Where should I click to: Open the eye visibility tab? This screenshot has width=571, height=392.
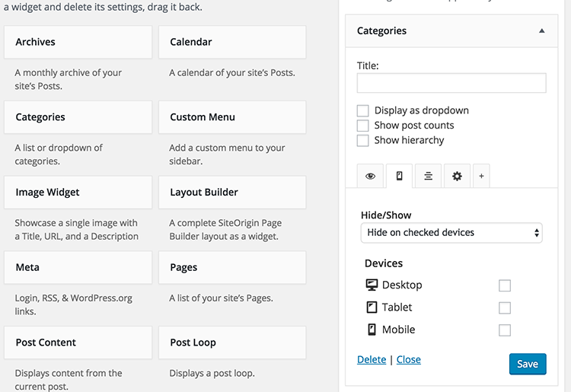pos(370,176)
